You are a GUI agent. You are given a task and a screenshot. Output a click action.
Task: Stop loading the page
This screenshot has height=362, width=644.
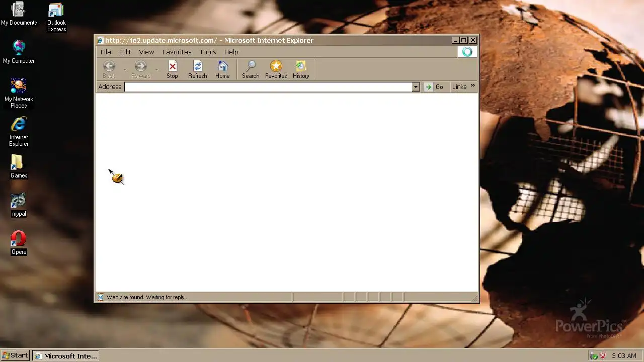point(172,69)
